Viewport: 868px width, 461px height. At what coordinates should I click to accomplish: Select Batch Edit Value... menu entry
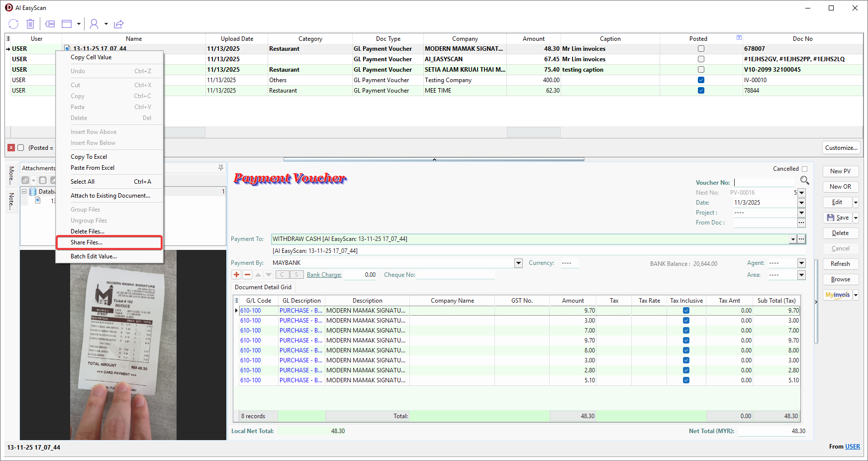pos(94,256)
